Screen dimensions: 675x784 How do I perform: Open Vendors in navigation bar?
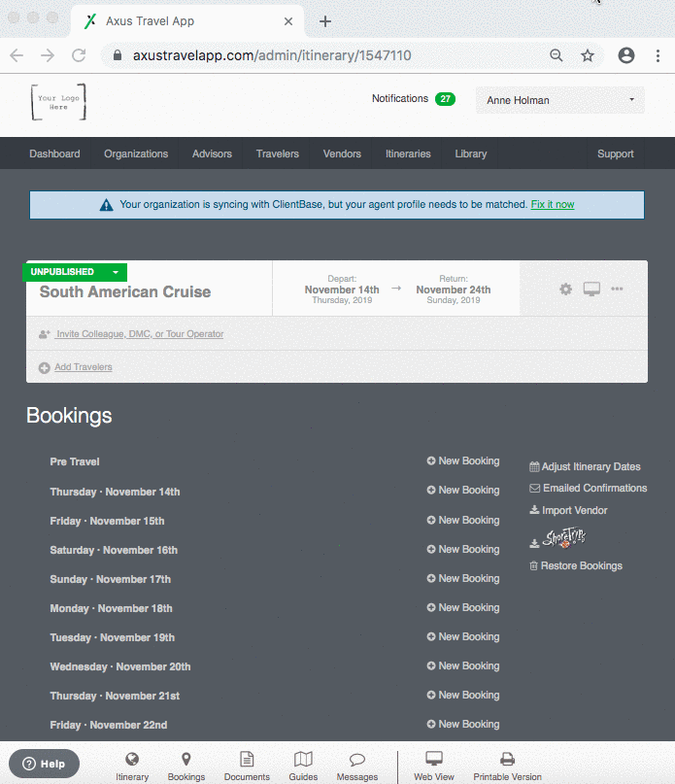pos(342,153)
